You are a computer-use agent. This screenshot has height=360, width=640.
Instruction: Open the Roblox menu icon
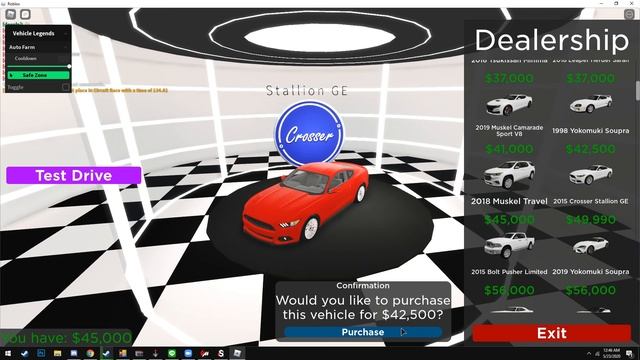click(11, 14)
